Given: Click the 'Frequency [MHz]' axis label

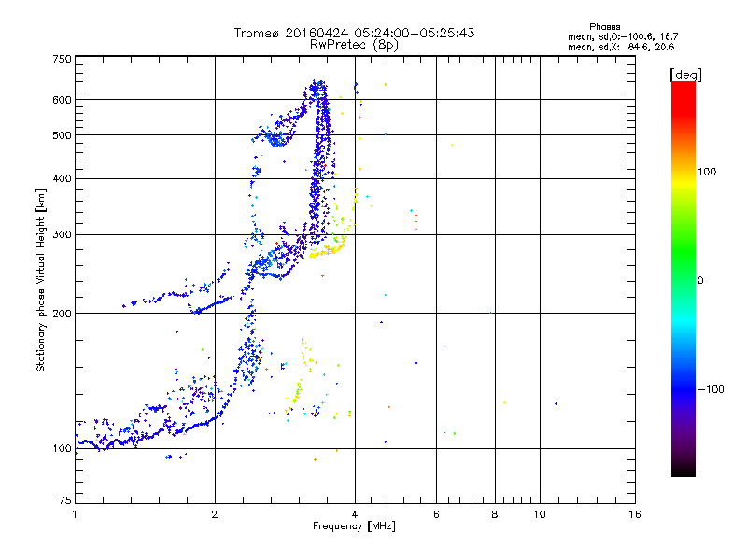Looking at the screenshot, I should (x=354, y=526).
